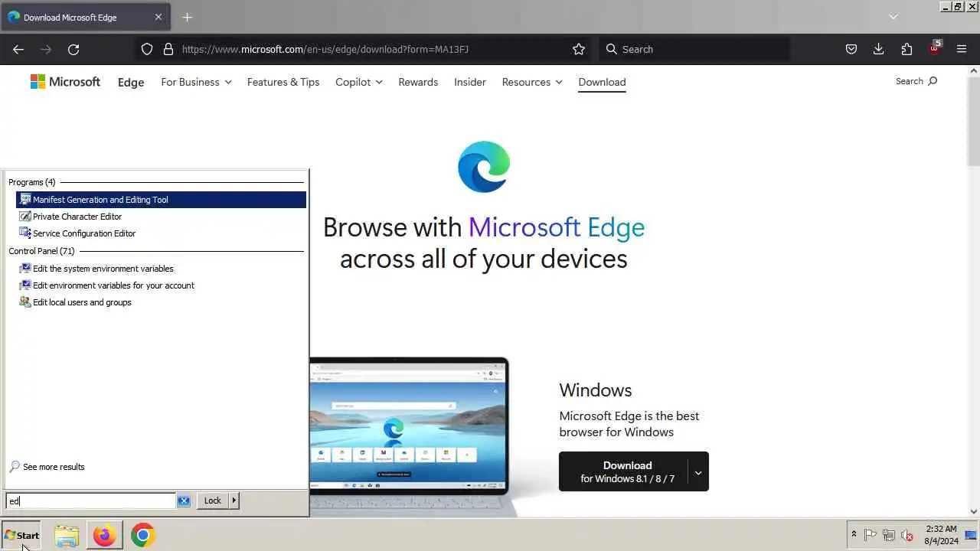Click the muted volume tray icon

(907, 535)
